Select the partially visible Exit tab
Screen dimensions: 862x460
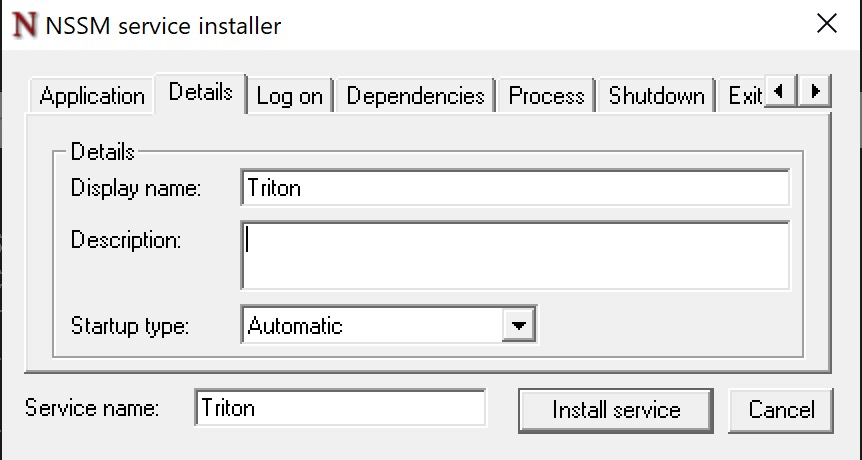coord(744,96)
